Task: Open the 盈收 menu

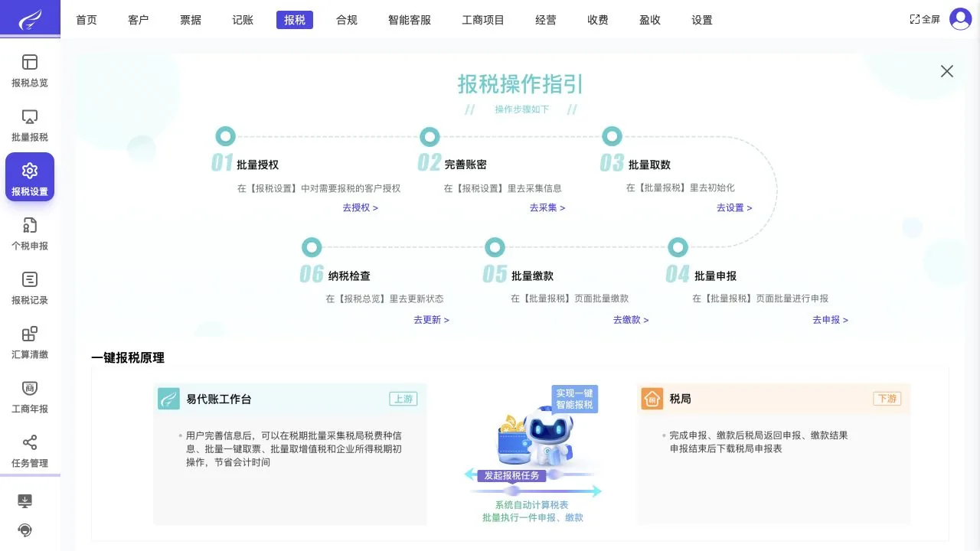Action: click(650, 20)
